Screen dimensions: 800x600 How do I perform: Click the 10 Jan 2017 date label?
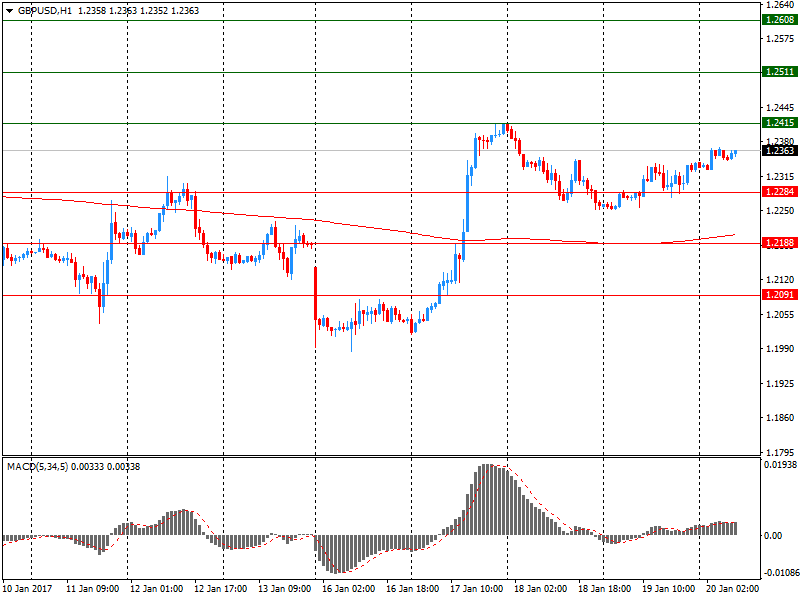coord(28,589)
